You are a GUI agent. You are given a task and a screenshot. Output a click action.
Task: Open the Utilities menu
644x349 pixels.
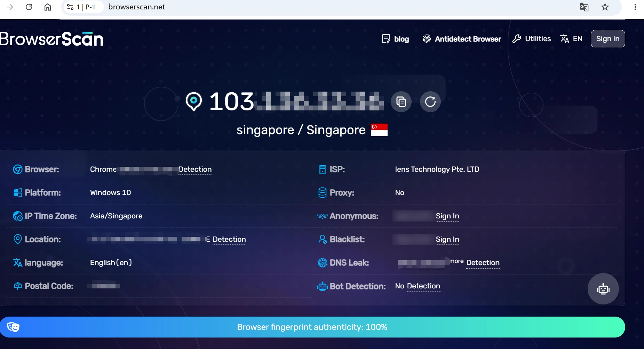[x=532, y=39]
